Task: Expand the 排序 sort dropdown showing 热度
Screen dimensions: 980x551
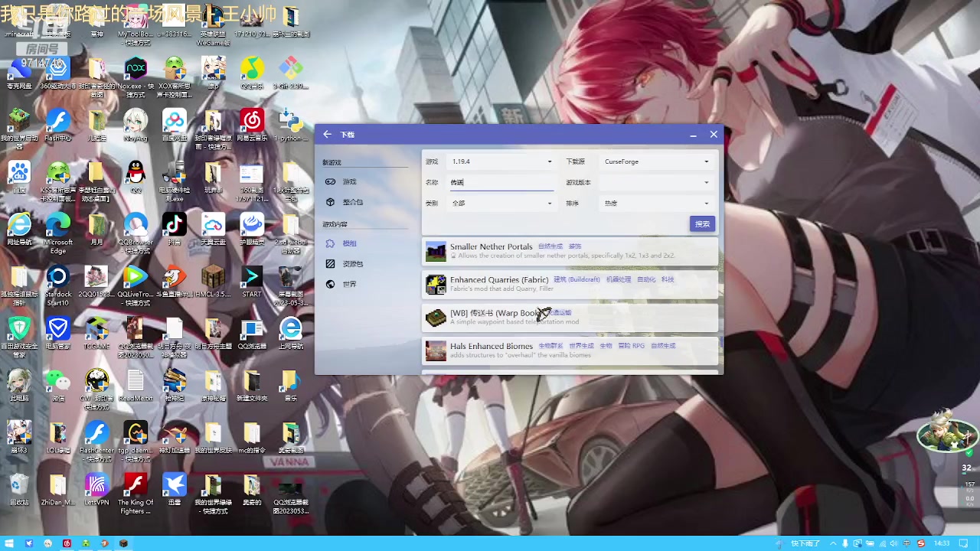Action: click(657, 204)
